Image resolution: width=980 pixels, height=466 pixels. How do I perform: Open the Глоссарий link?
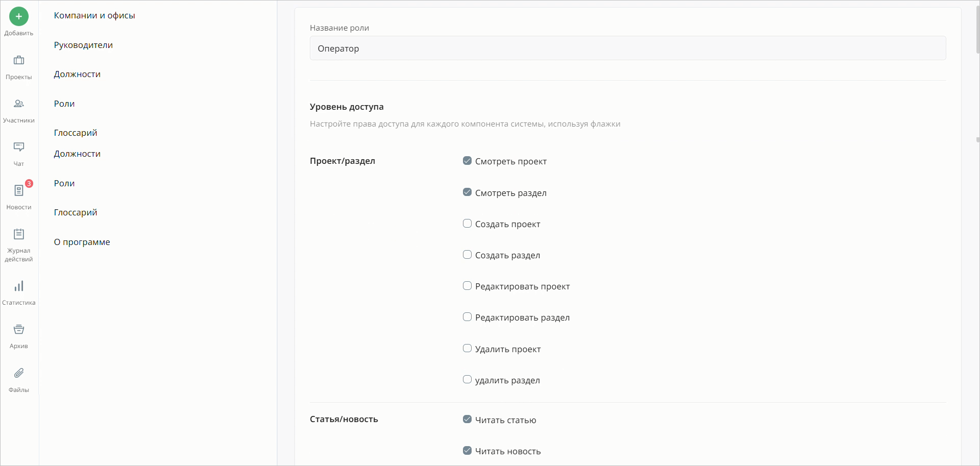75,132
